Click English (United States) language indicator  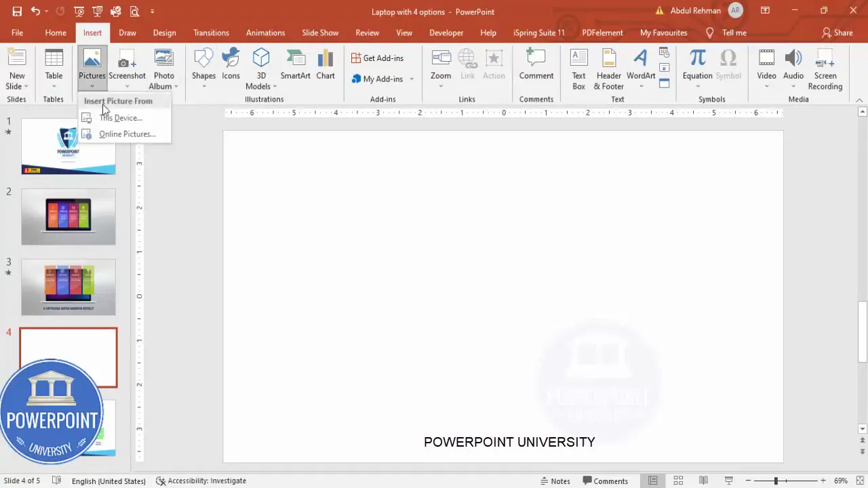108,481
